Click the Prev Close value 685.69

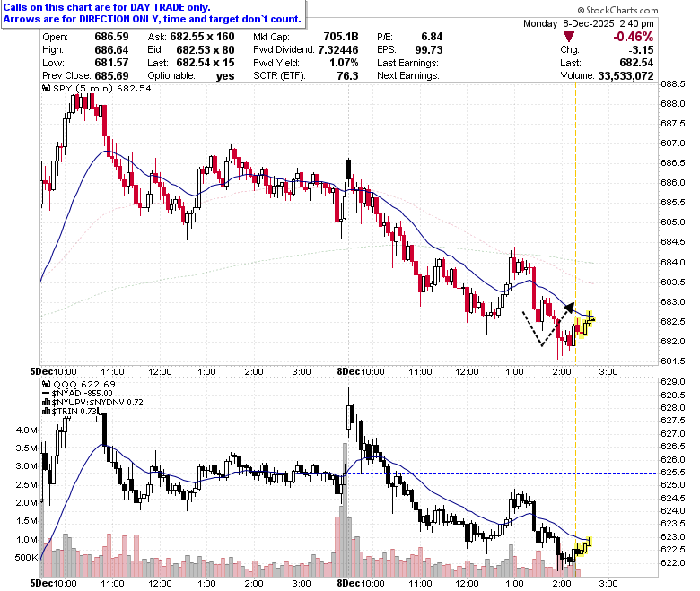[111, 76]
